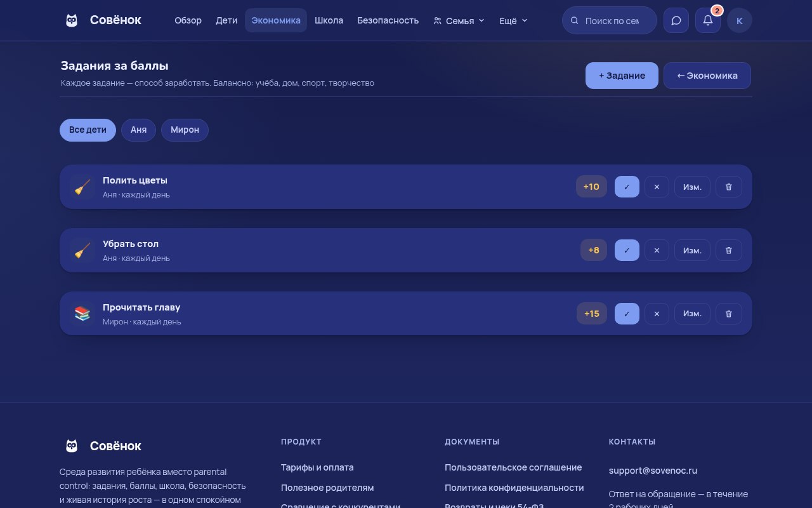The image size is (812, 508).
Task: Click the support@sovenoc.ru email link
Action: pyautogui.click(x=653, y=471)
